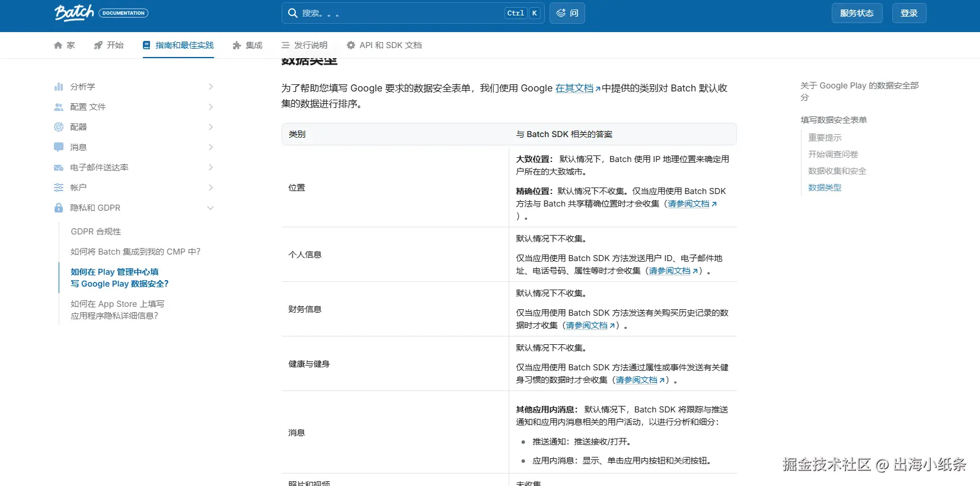Click the sliders icon beside 帐户
The width and height of the screenshot is (980, 486).
pyautogui.click(x=59, y=188)
